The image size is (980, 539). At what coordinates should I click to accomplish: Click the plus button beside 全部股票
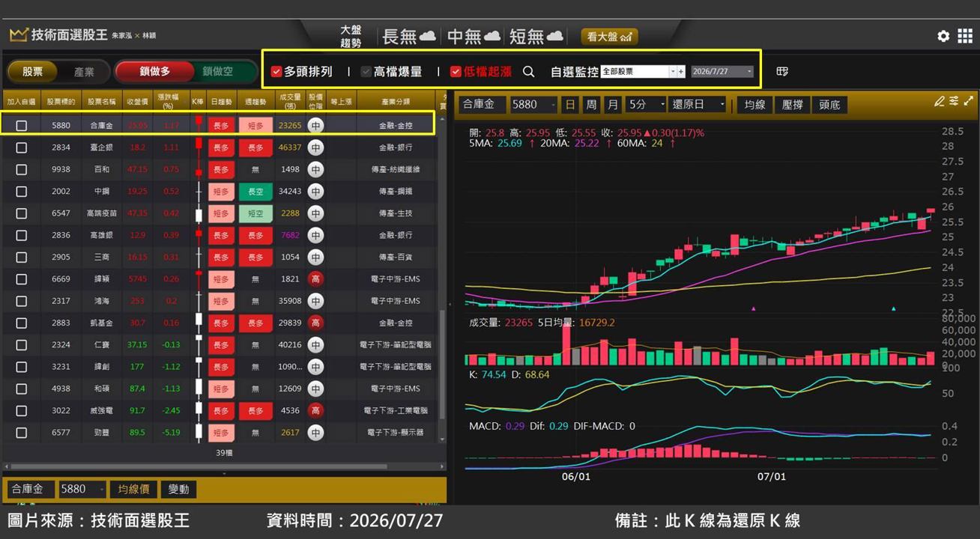click(680, 72)
